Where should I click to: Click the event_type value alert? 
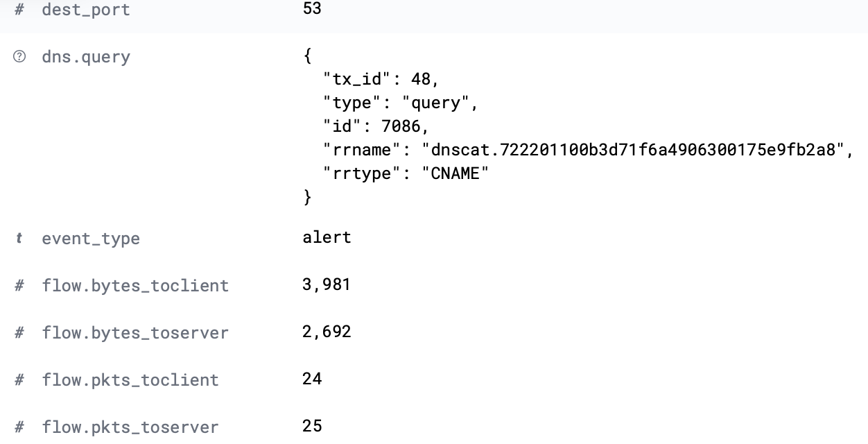[x=327, y=238]
